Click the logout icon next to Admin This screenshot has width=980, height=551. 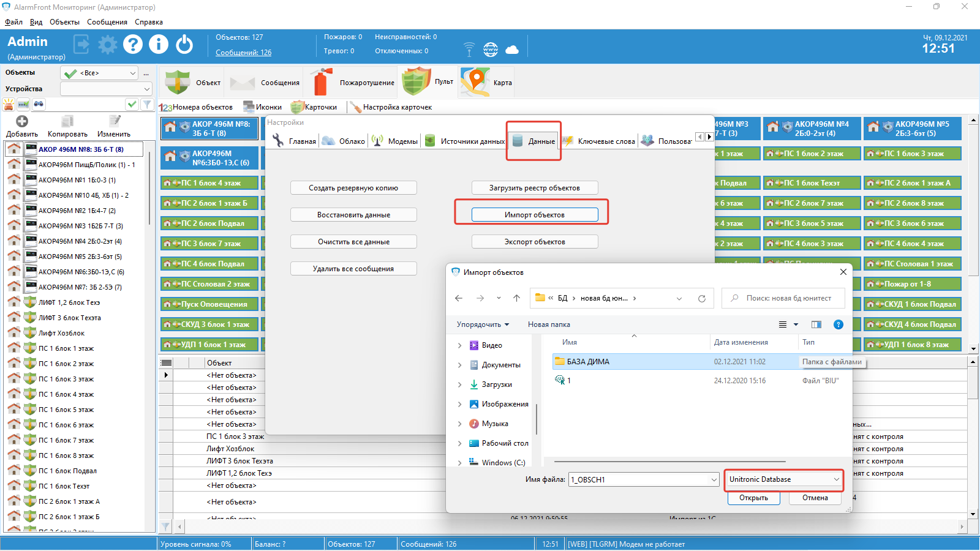click(81, 44)
